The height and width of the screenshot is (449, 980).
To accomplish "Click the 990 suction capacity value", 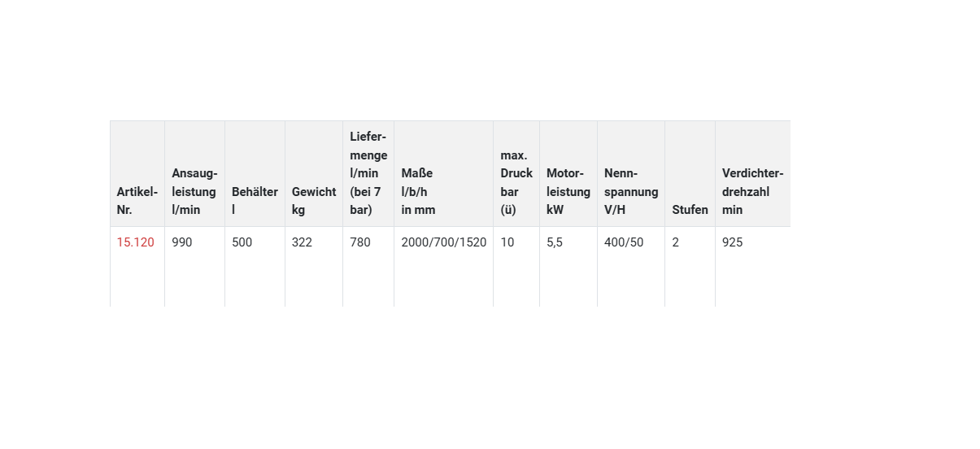I will click(182, 242).
